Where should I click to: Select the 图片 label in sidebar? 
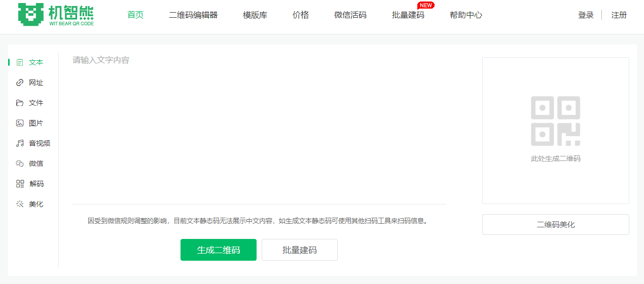pos(36,123)
